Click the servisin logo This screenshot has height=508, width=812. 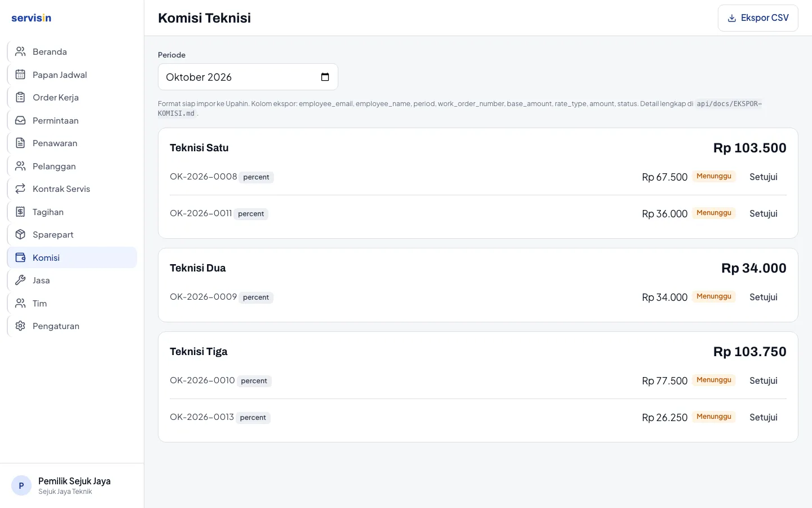[31, 17]
